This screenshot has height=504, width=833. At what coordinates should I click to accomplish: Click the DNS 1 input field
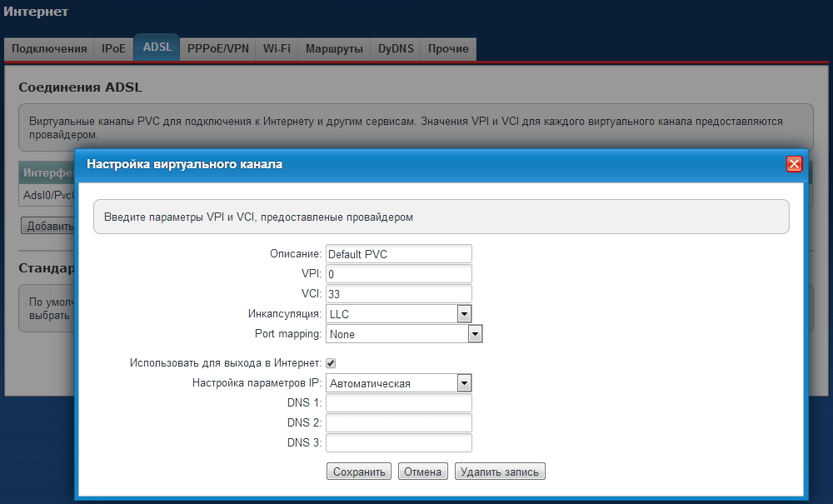click(399, 403)
